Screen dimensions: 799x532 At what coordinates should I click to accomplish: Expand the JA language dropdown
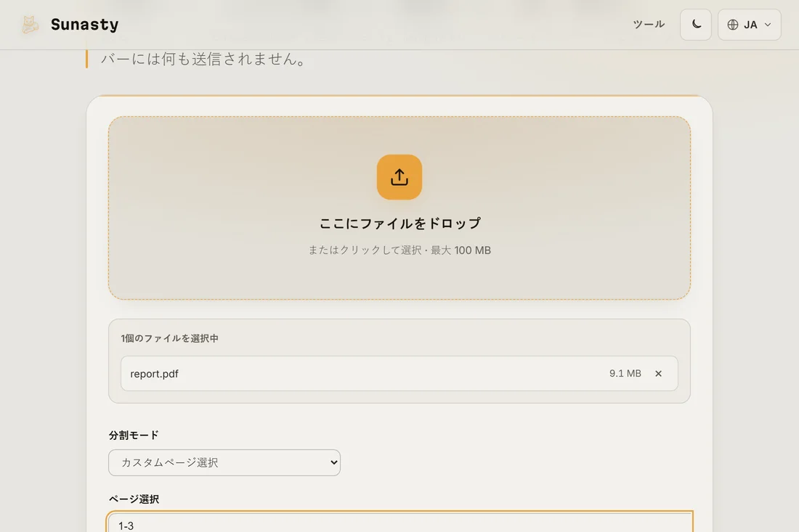coord(749,25)
